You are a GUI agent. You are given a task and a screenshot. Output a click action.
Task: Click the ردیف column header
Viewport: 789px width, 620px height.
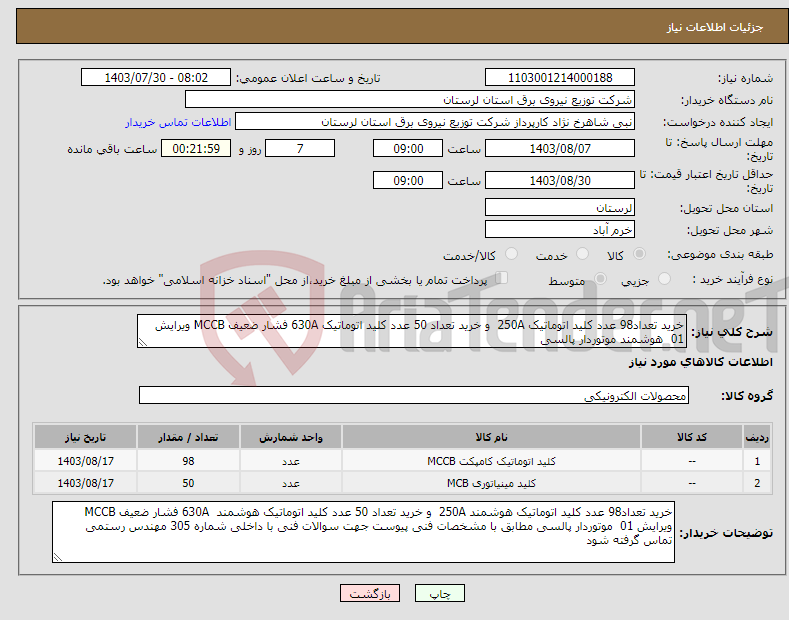click(x=757, y=437)
